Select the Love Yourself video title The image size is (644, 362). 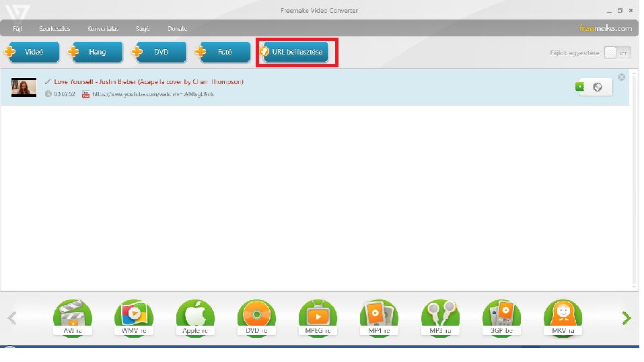[x=149, y=82]
